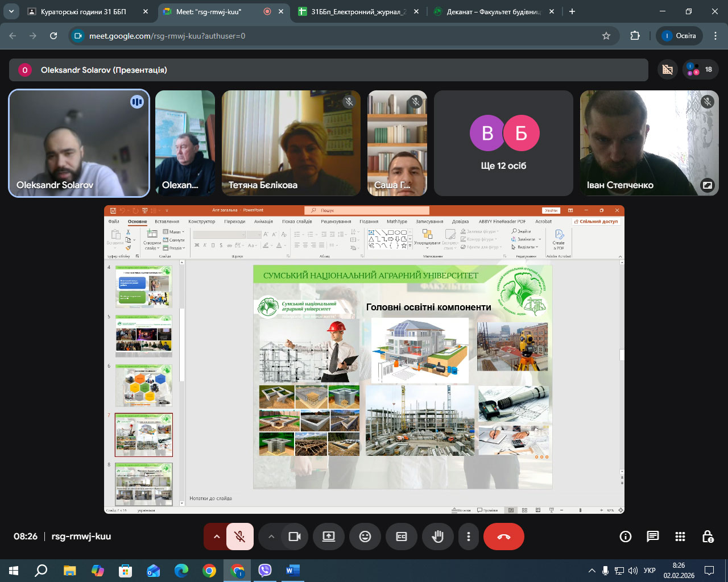Show meeting details info icon
This screenshot has height=582, width=728.
626,537
